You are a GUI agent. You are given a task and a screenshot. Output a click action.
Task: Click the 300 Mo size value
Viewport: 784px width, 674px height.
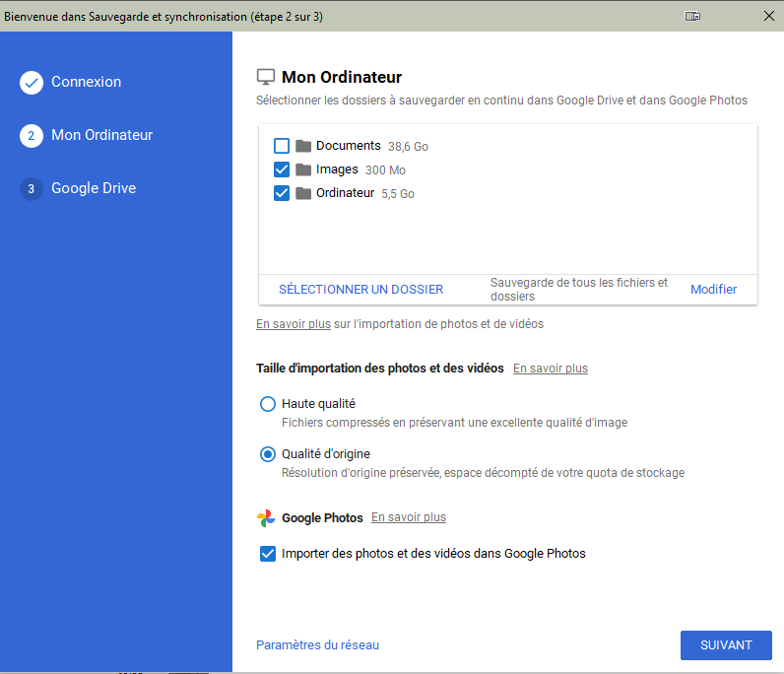point(385,170)
